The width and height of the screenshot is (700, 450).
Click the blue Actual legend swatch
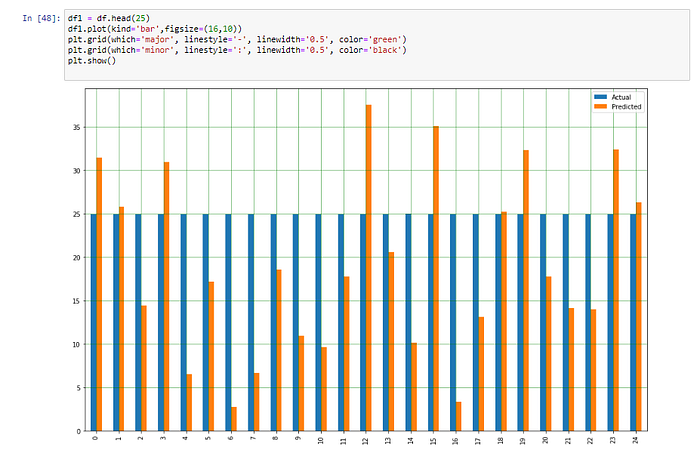600,97
